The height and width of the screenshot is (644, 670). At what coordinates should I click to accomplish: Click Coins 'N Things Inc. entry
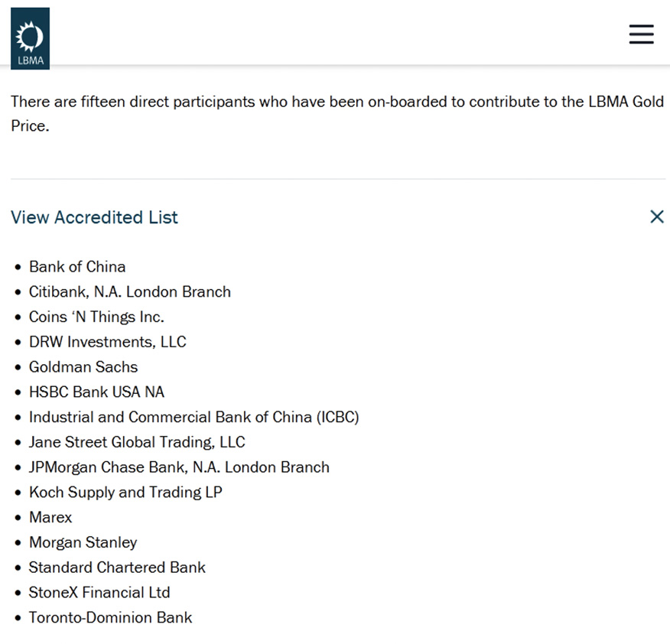pos(96,317)
